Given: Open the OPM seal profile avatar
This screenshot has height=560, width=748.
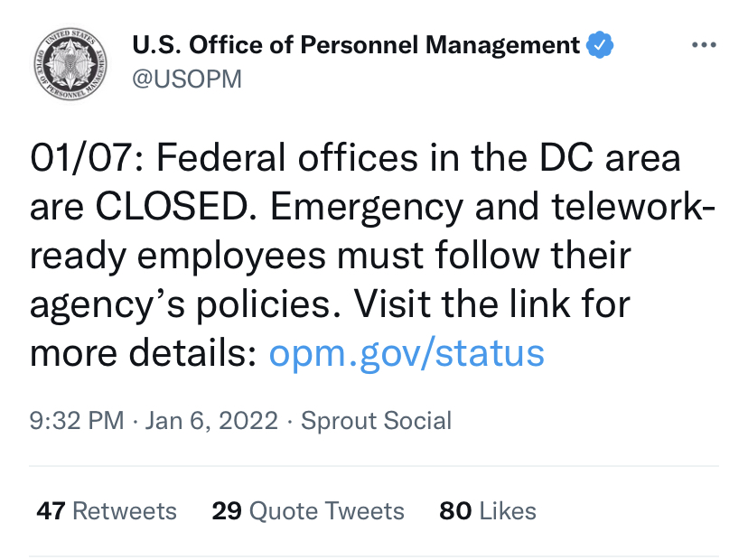Looking at the screenshot, I should click(70, 64).
